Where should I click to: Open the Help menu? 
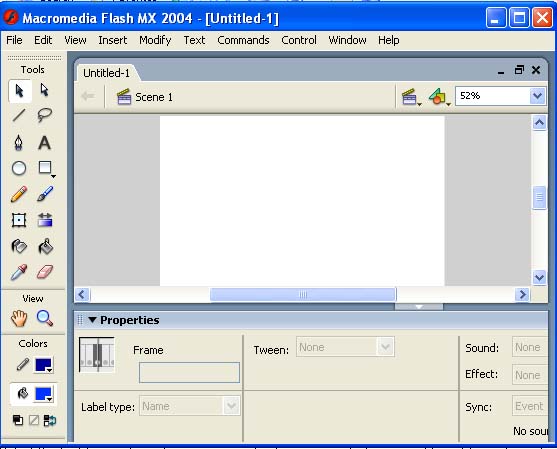click(389, 40)
